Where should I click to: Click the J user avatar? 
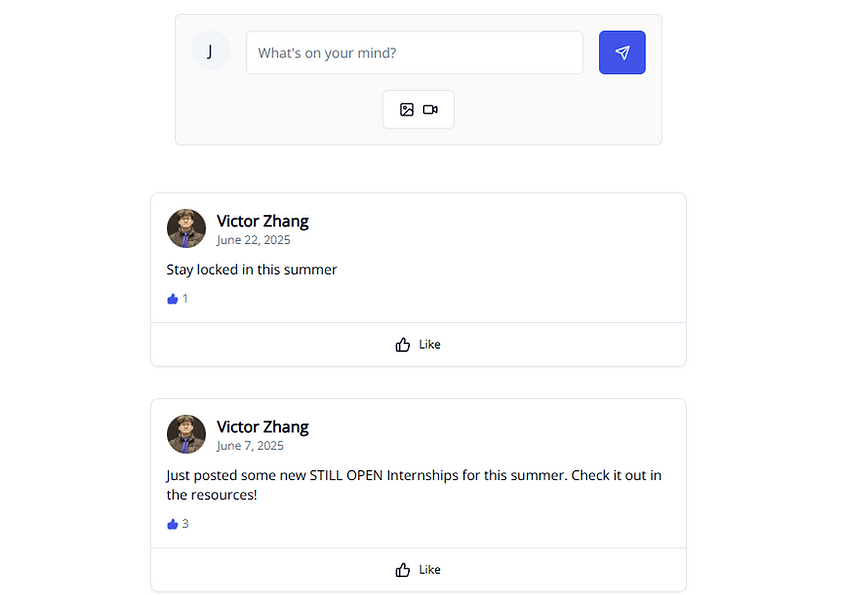point(211,50)
